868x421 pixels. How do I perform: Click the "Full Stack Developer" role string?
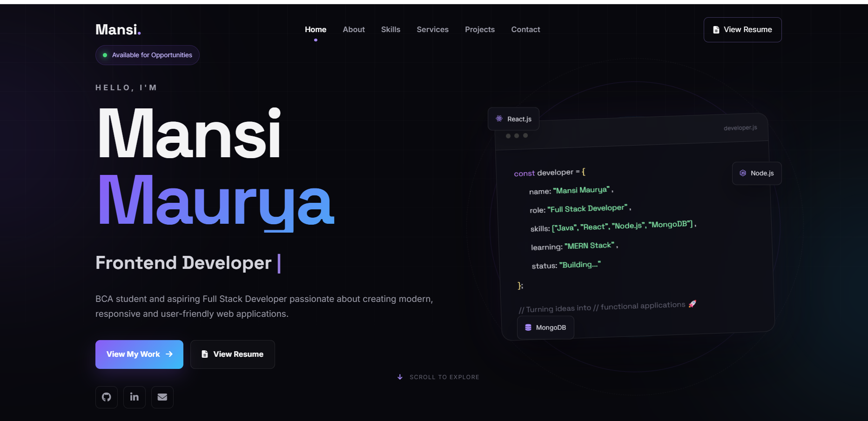point(587,208)
